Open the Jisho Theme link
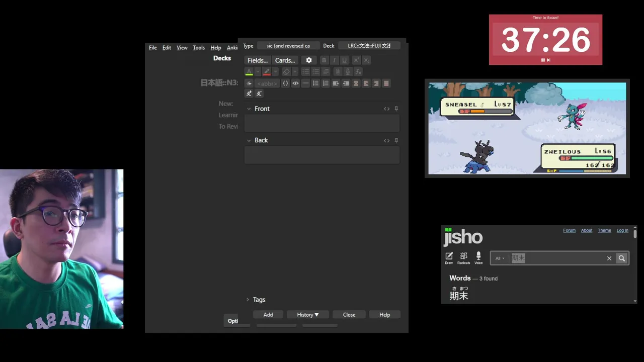 click(x=604, y=230)
